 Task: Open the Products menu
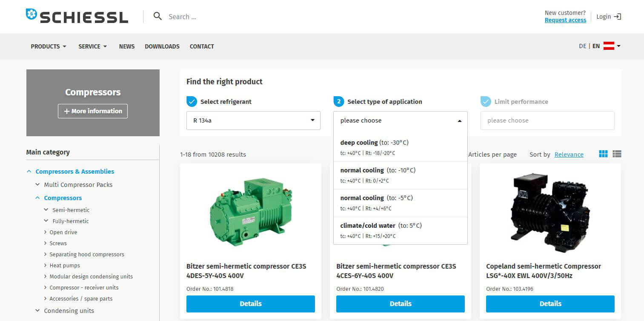[49, 46]
